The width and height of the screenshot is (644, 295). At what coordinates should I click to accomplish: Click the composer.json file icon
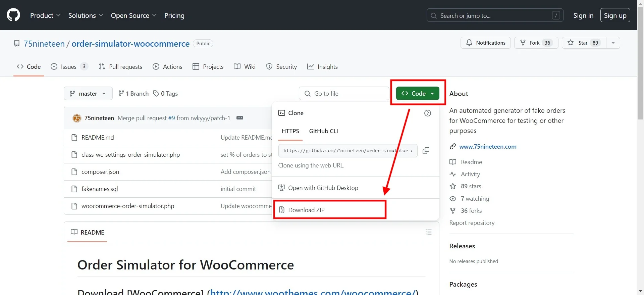pos(74,172)
